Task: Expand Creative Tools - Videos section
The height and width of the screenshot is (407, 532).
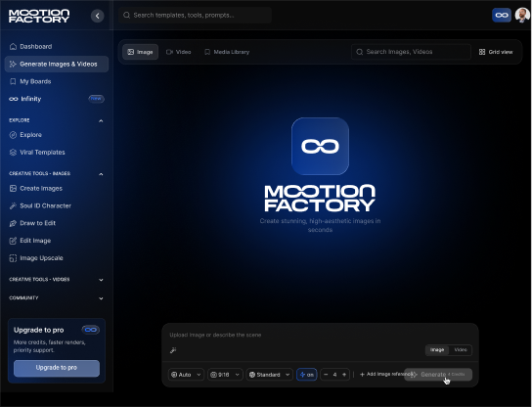Action: (x=57, y=280)
